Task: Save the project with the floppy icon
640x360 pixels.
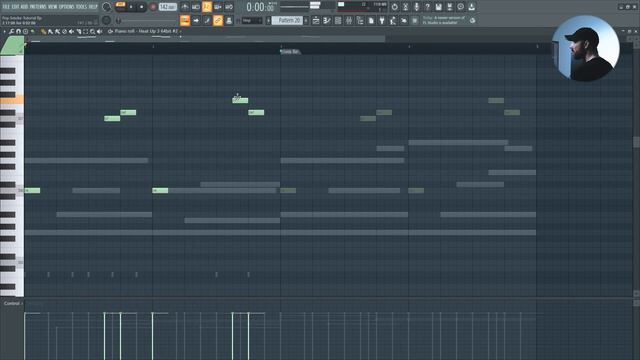Action: pos(438,7)
